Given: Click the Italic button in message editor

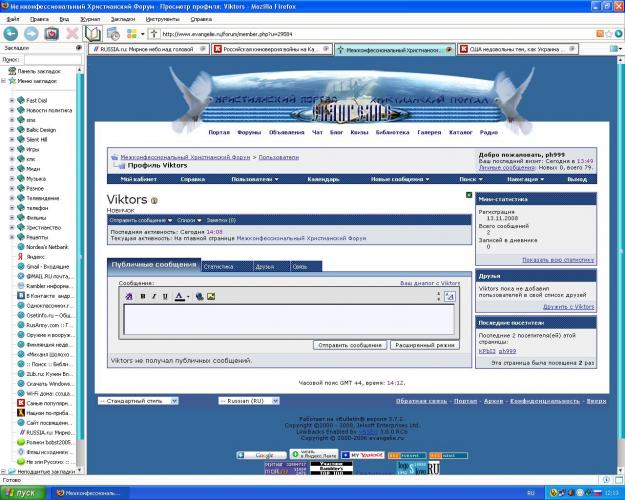Looking at the screenshot, I should click(x=155, y=296).
